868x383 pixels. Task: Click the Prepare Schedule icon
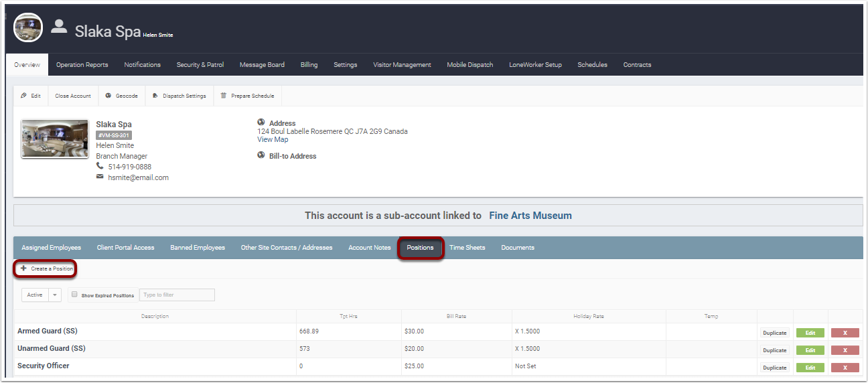(x=224, y=96)
